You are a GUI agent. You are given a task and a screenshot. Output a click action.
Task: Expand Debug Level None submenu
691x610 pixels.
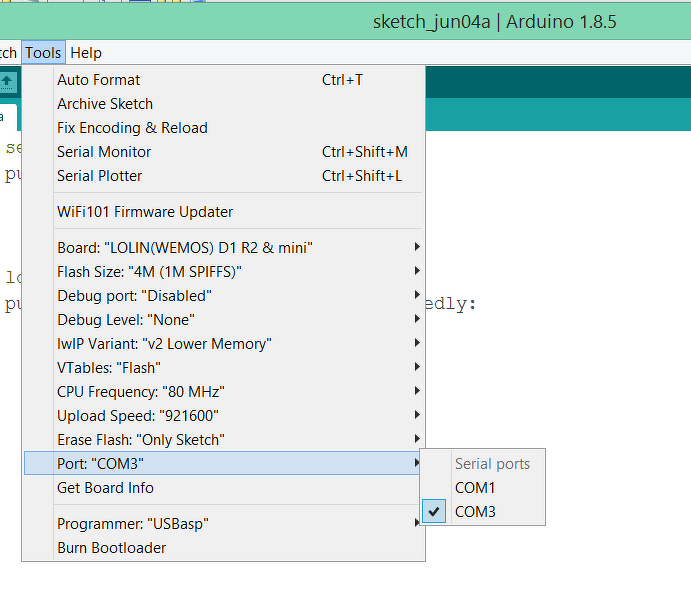[224, 320]
